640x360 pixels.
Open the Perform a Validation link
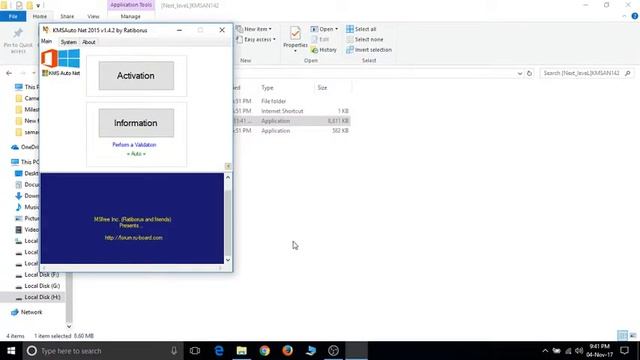[x=134, y=145]
